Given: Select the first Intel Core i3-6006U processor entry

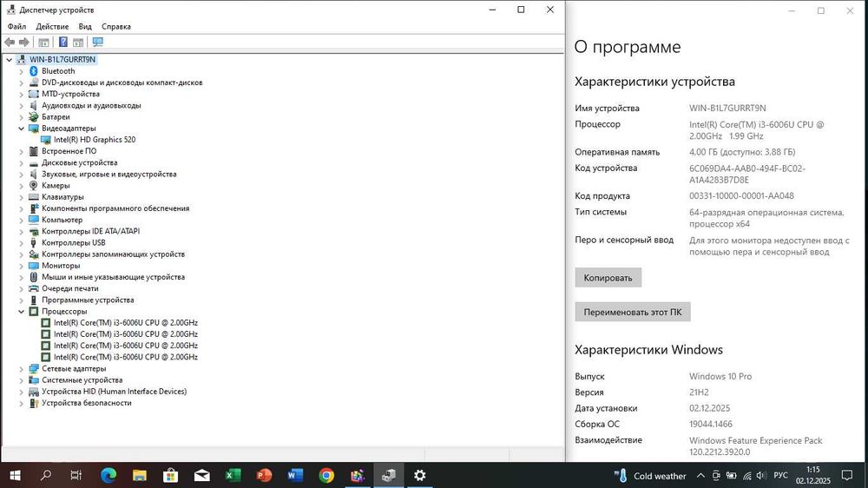Looking at the screenshot, I should [126, 322].
